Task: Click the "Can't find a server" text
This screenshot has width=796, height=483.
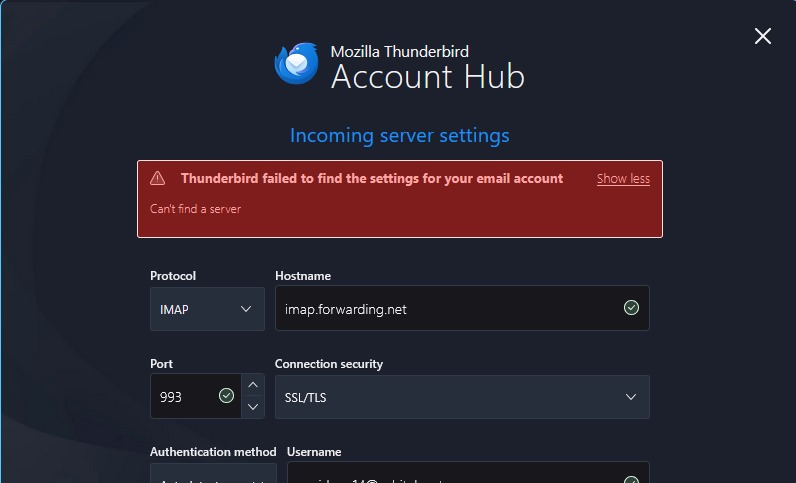Action: pyautogui.click(x=195, y=209)
